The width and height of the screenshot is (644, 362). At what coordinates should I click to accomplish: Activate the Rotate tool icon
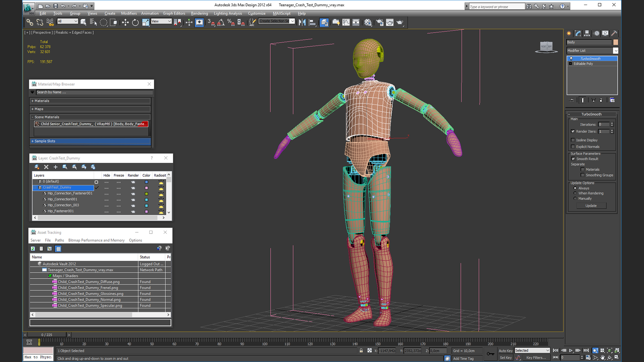[x=135, y=22]
